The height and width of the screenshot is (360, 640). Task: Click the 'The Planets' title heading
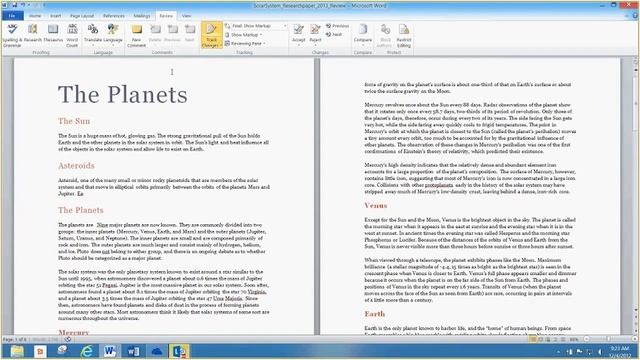click(x=123, y=95)
